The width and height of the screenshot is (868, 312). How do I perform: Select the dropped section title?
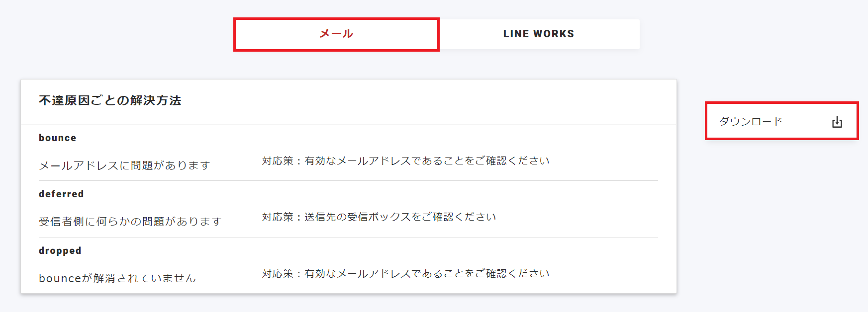pos(60,251)
